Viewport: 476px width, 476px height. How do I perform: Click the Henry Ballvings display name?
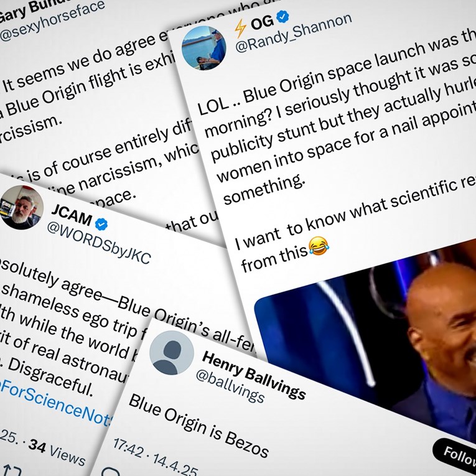coord(254,375)
